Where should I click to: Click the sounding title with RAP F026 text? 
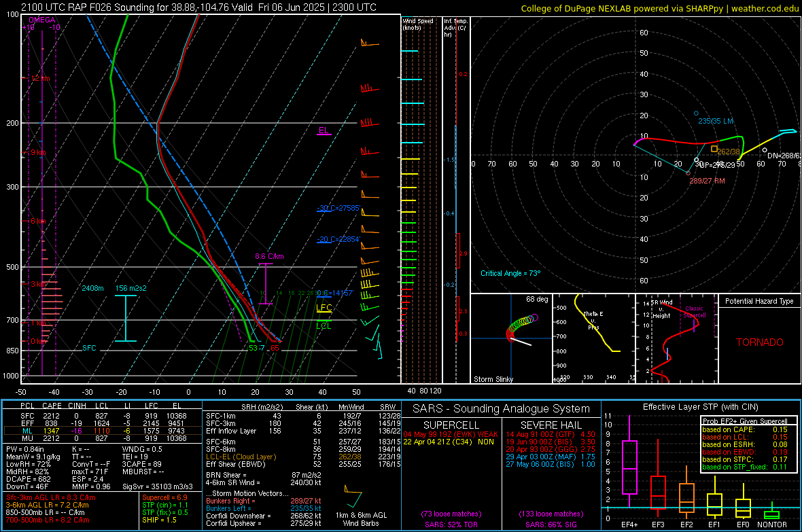tap(198, 7)
